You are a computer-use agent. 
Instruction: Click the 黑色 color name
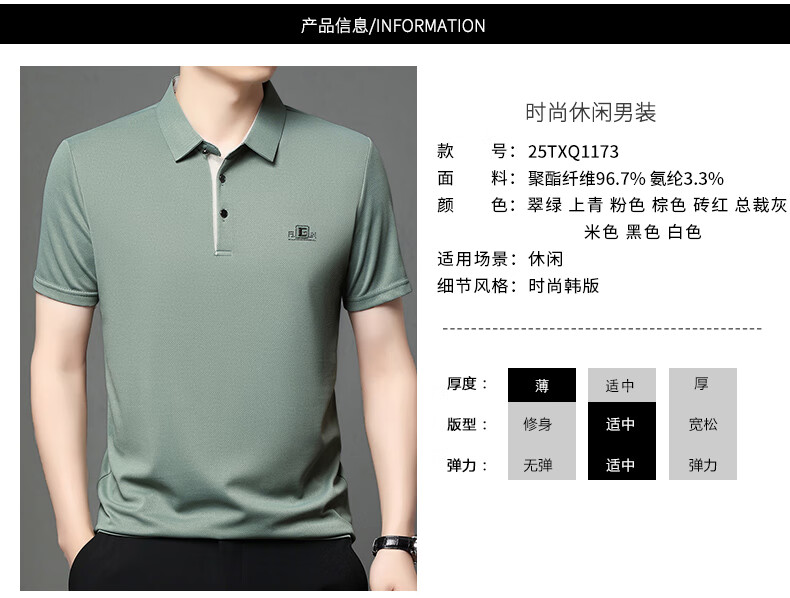pyautogui.click(x=643, y=232)
